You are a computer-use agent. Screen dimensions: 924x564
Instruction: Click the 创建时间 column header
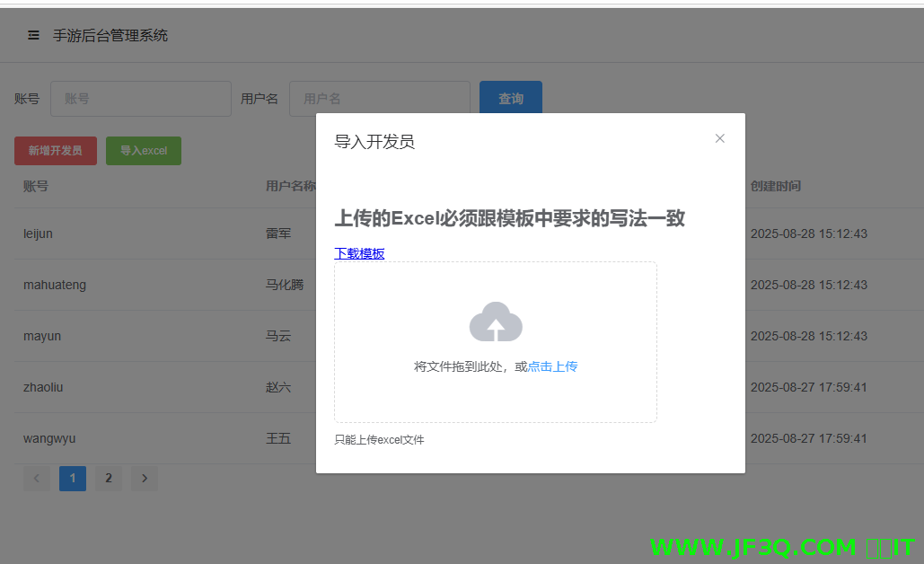click(774, 187)
